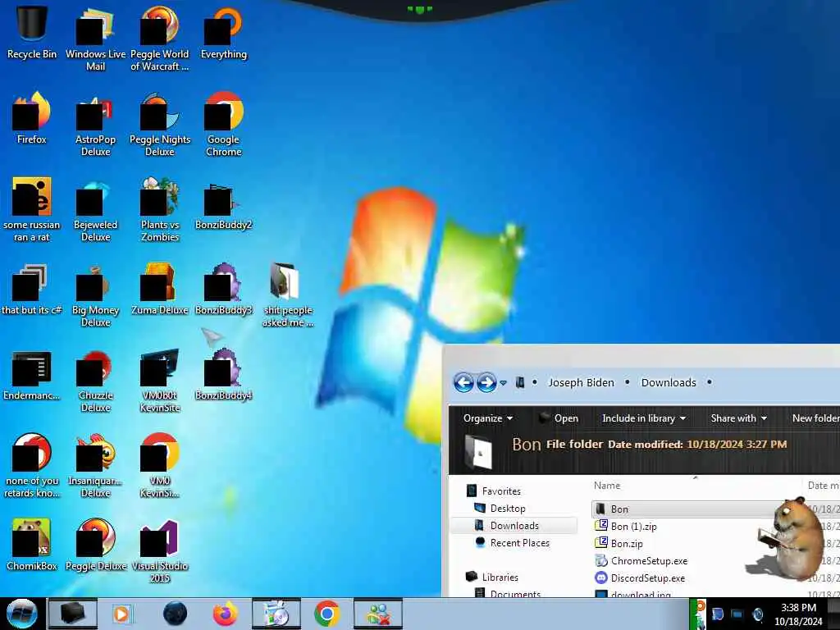
Task: Select Plants vs Zombies desktop icon
Action: 160,209
